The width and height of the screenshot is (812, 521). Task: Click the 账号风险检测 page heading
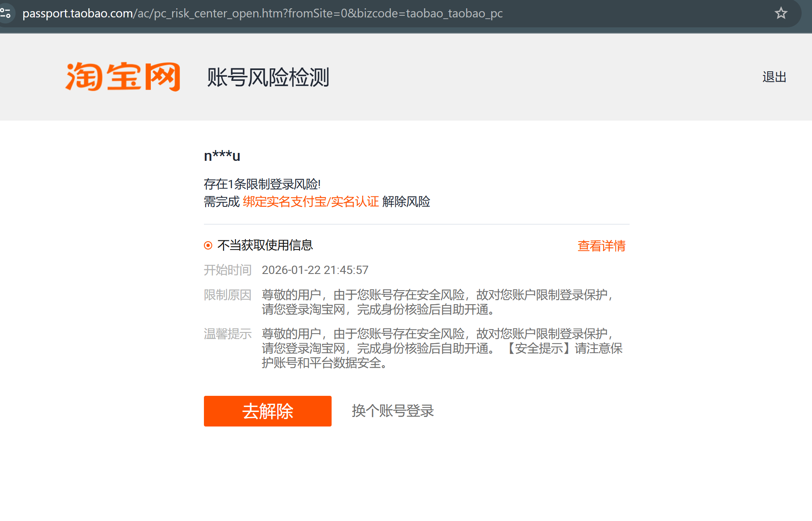click(268, 78)
